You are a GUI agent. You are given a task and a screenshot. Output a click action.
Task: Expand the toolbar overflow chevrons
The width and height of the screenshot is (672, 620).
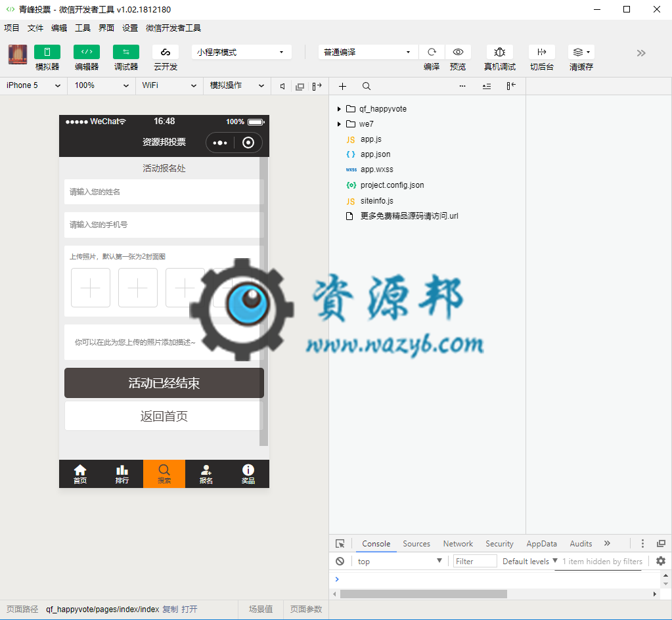click(641, 53)
